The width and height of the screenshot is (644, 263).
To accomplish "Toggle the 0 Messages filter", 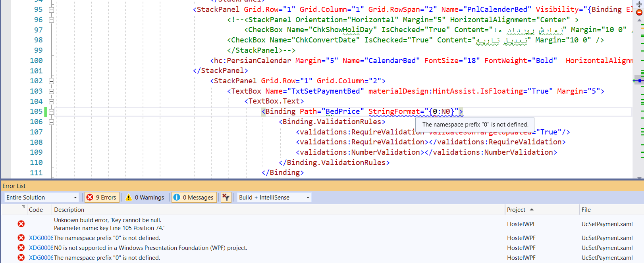I will click(x=194, y=197).
